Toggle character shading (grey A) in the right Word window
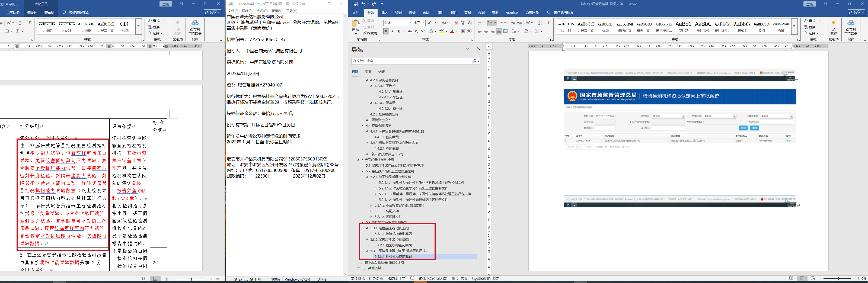The width and height of the screenshot is (868, 283). [x=463, y=31]
